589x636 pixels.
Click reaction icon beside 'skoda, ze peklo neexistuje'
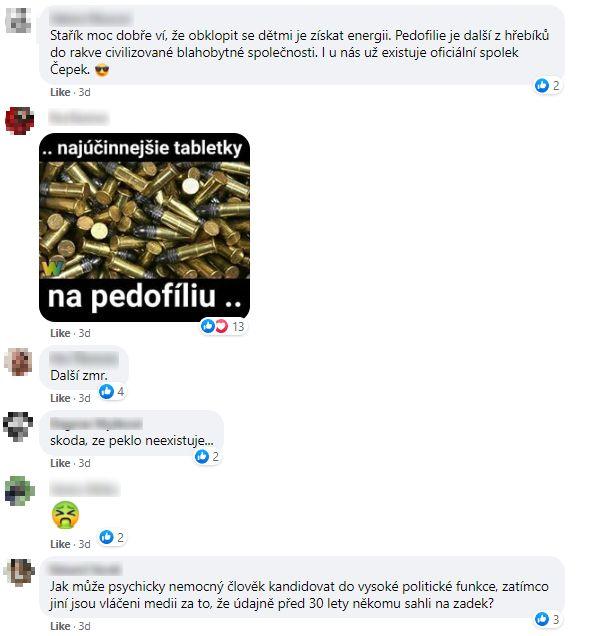click(202, 457)
